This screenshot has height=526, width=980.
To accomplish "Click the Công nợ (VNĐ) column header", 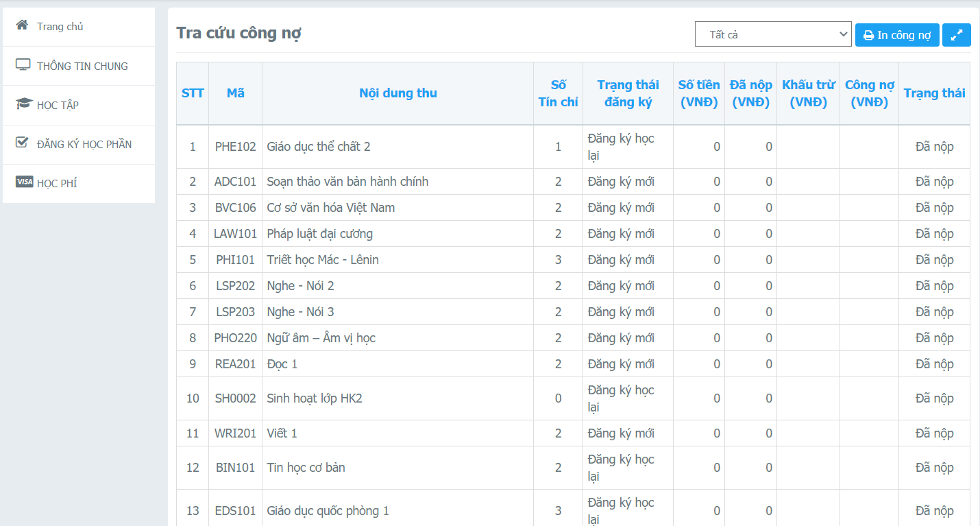I will 869,93.
